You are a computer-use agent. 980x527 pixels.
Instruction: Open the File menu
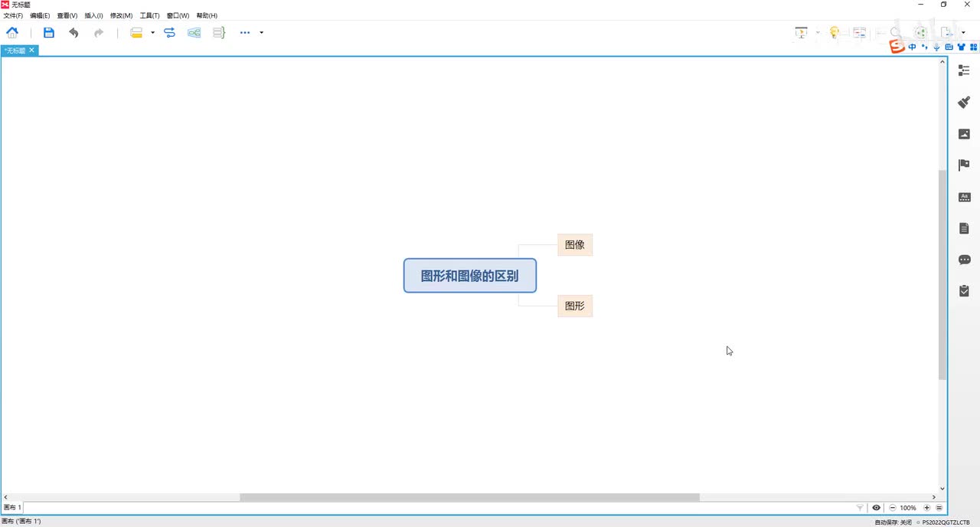coord(13,15)
